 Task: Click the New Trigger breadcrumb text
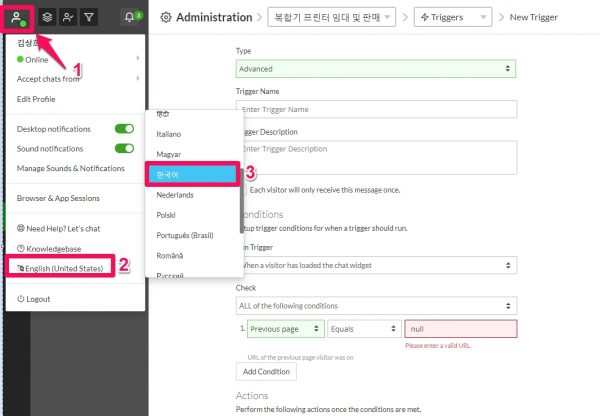pyautogui.click(x=533, y=17)
